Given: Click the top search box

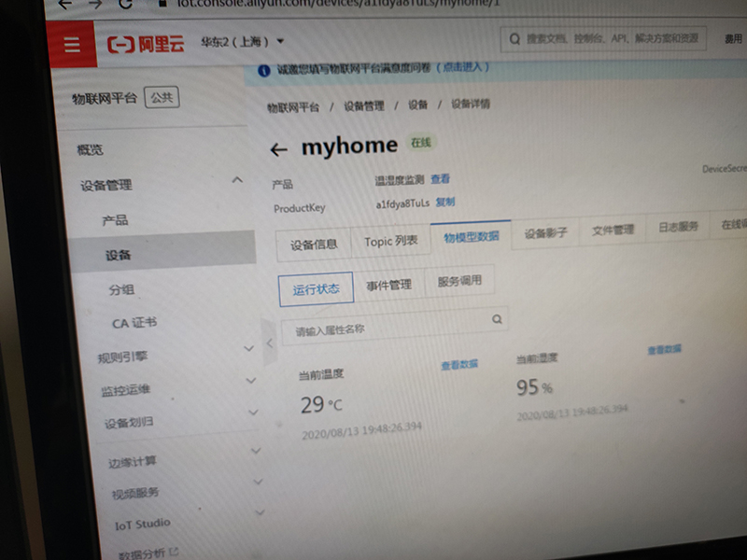Looking at the screenshot, I should (603, 38).
